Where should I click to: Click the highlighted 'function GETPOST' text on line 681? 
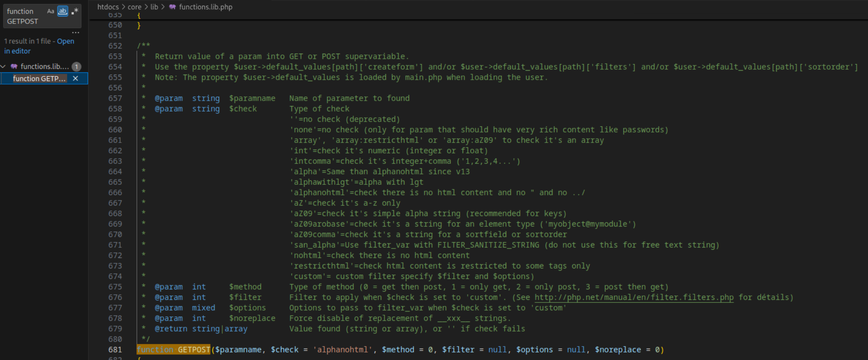(173, 350)
